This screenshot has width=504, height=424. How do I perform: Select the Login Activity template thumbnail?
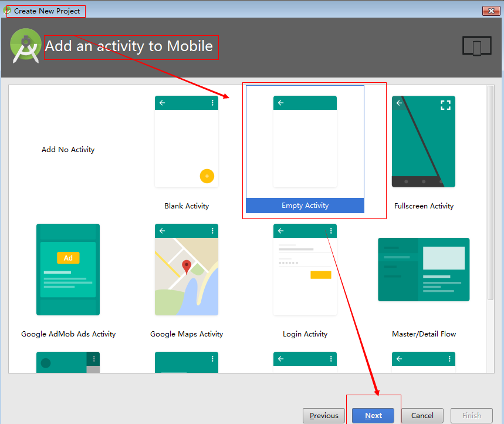305,270
